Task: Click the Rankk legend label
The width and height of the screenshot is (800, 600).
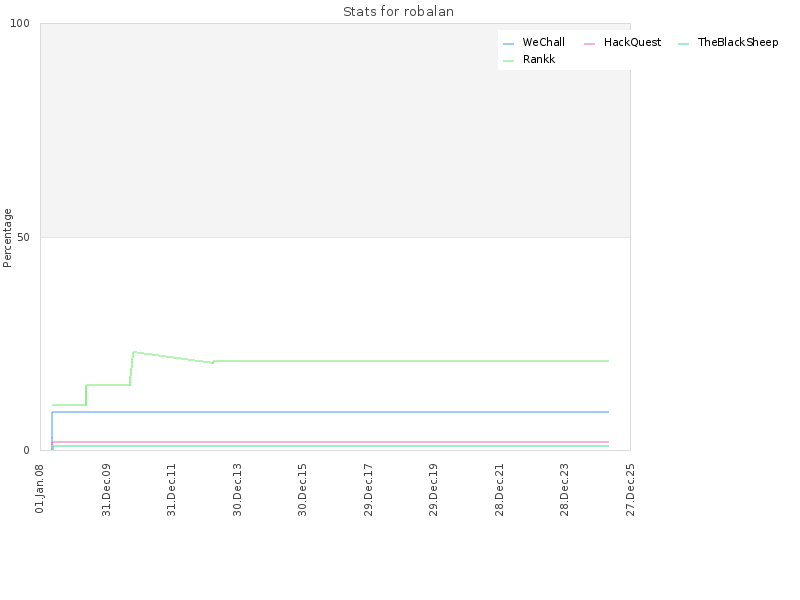Action: tap(539, 59)
